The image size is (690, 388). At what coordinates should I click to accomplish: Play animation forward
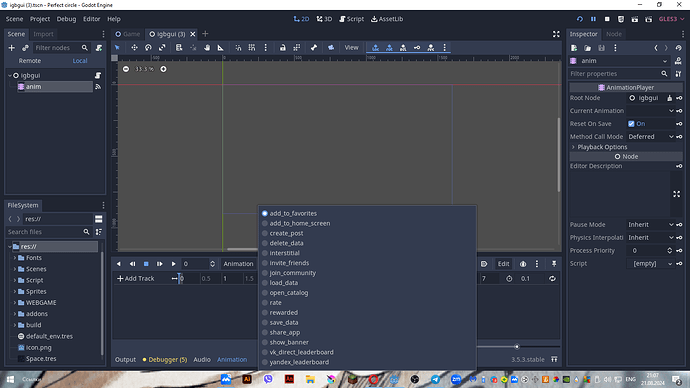coord(173,264)
